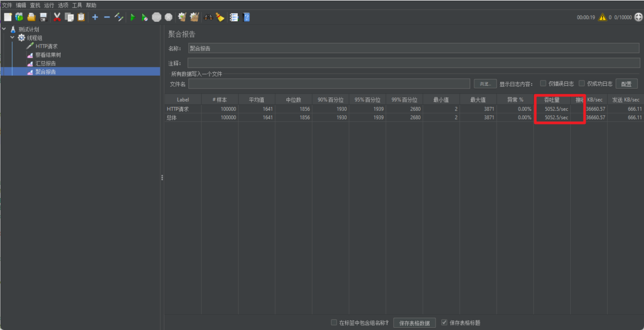Collapse the 测试计划 tree node arrow
644x330 pixels.
(4, 29)
